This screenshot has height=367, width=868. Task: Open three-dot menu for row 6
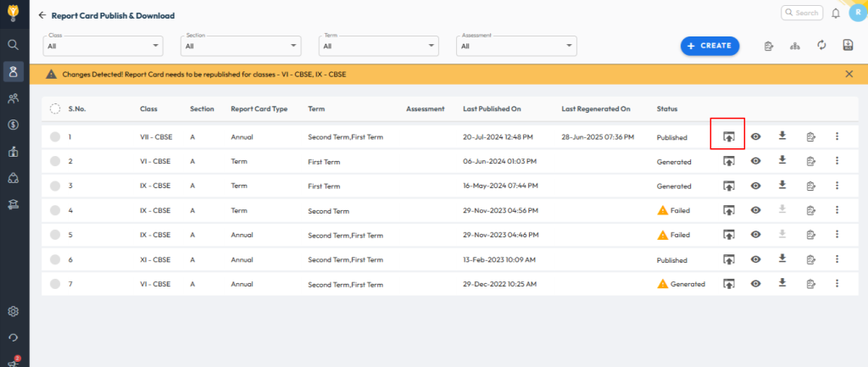coord(837,259)
